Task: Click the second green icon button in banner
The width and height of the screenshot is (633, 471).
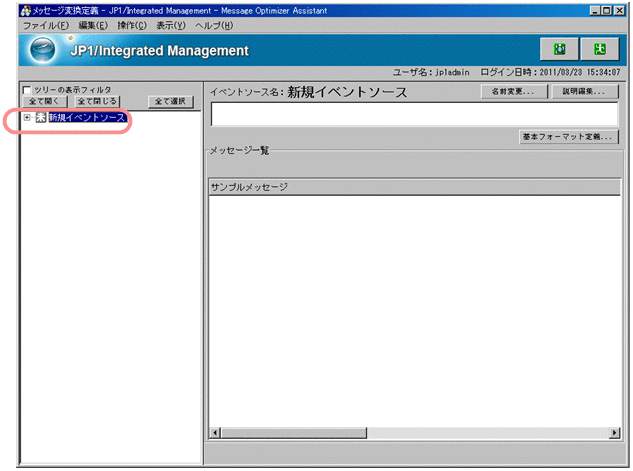Action: [x=599, y=49]
